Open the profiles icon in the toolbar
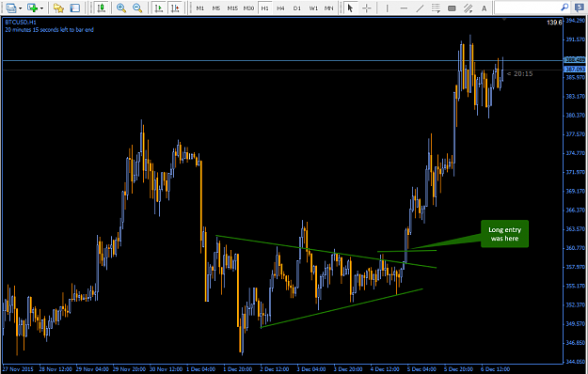This screenshot has width=588, height=374. click(11, 8)
